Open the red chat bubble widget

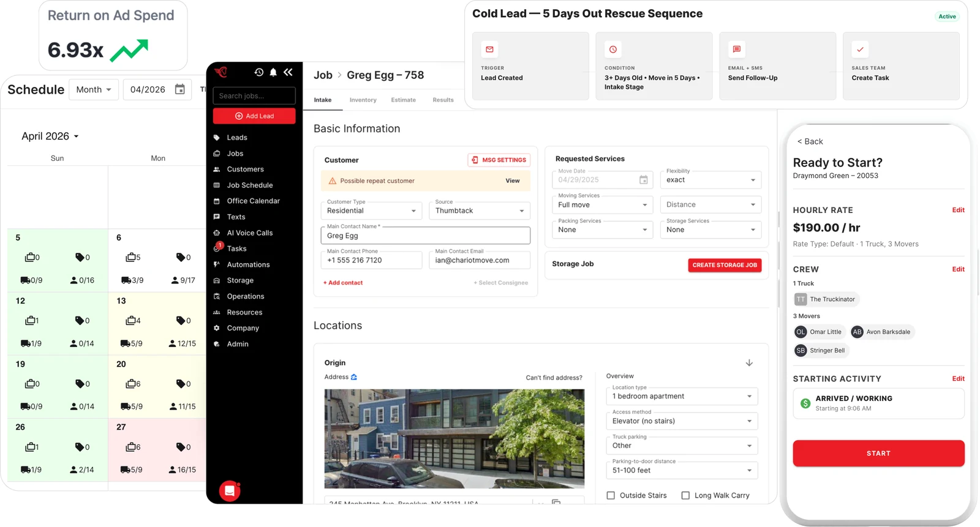pos(230,491)
